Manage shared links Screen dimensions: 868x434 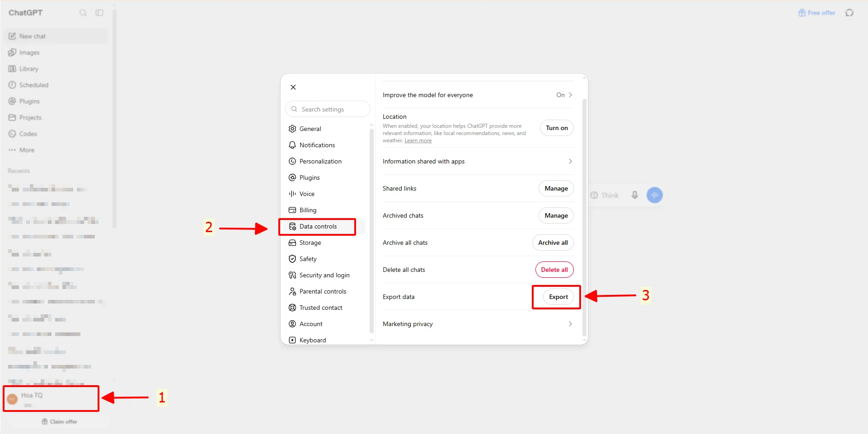coord(556,188)
